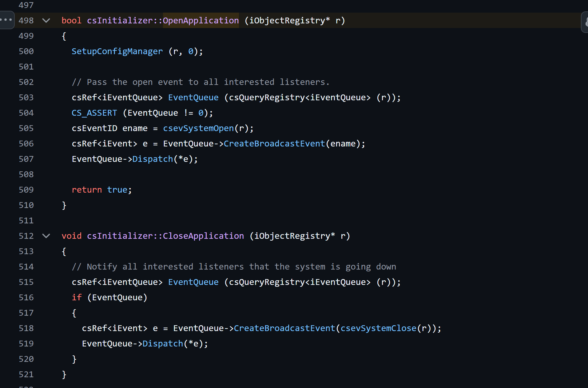Image resolution: width=588 pixels, height=388 pixels.
Task: Click the Dispatch call on line 507
Action: tap(153, 159)
